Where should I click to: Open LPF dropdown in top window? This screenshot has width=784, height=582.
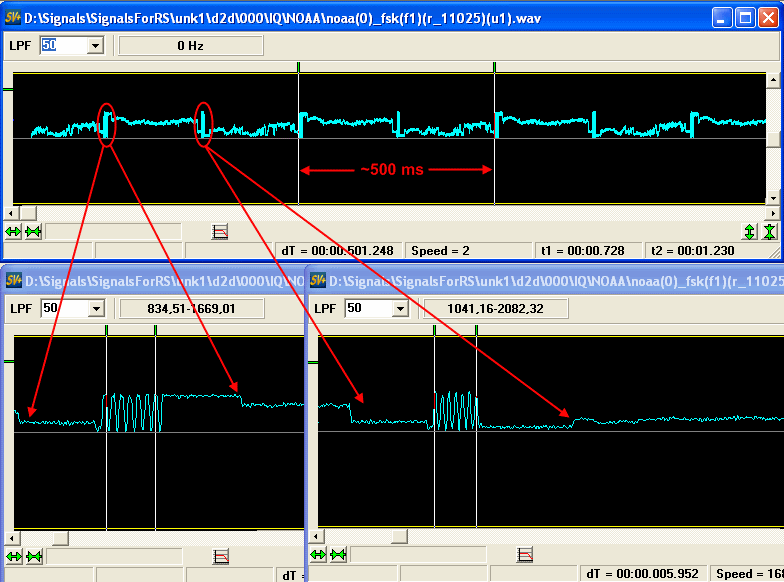(95, 45)
